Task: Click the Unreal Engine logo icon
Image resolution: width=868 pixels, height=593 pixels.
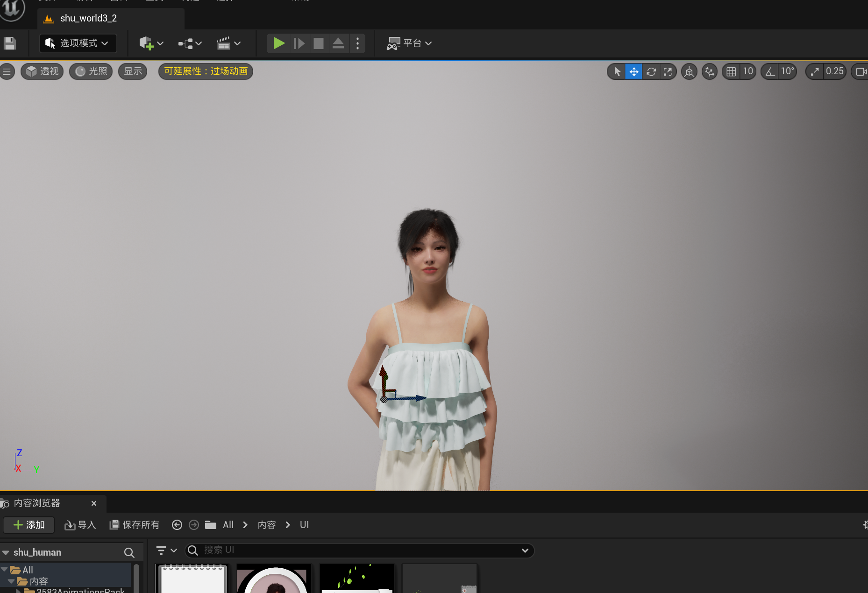Action: coord(12,9)
